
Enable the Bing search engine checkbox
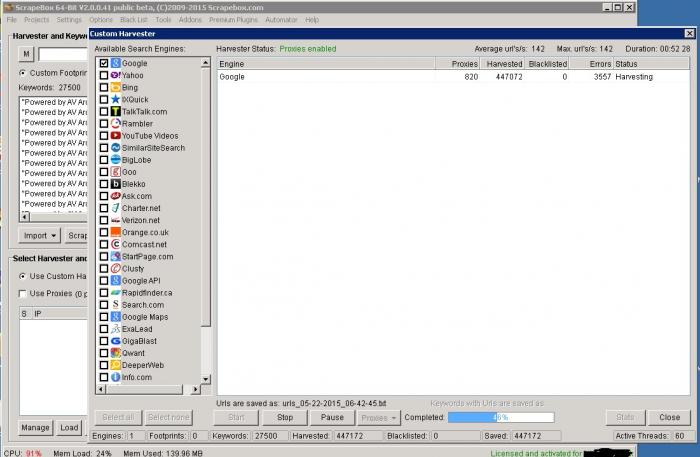click(x=104, y=87)
